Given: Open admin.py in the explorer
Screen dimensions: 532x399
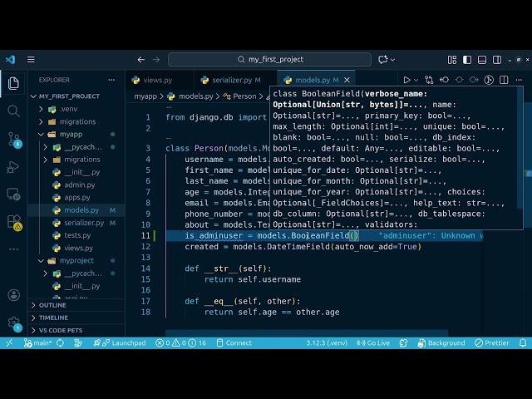Looking at the screenshot, I should click(80, 185).
